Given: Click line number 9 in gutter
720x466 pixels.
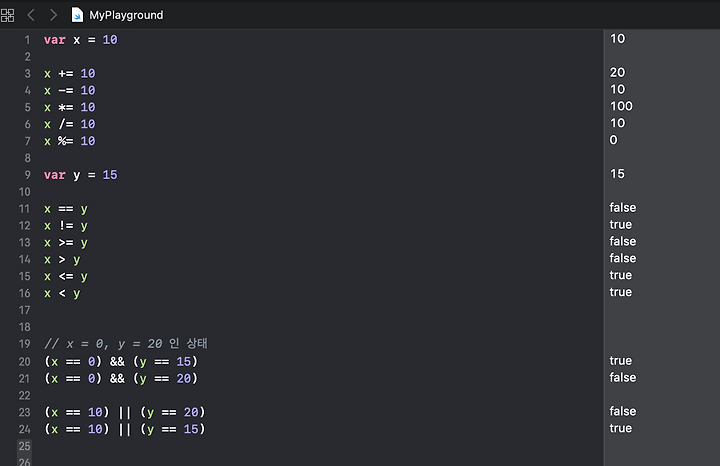Looking at the screenshot, I should pyautogui.click(x=28, y=175).
